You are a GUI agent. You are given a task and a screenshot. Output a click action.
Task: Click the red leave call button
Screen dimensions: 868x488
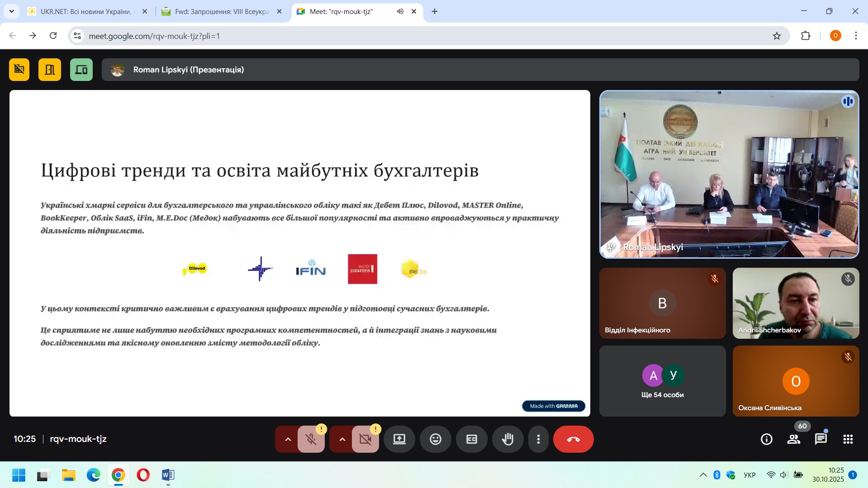[x=573, y=439]
